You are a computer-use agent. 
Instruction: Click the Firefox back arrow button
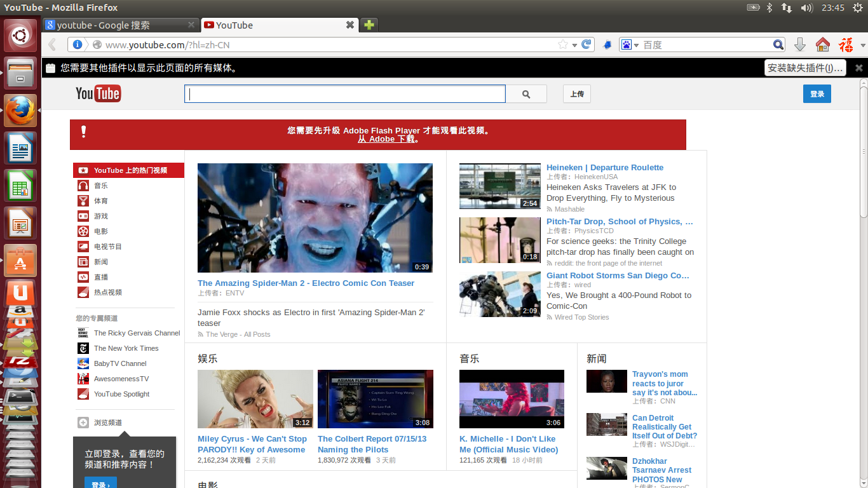tap(53, 44)
